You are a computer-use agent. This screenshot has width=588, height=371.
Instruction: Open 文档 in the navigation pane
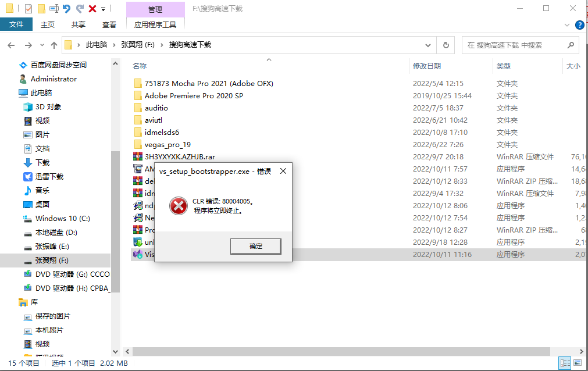42,148
